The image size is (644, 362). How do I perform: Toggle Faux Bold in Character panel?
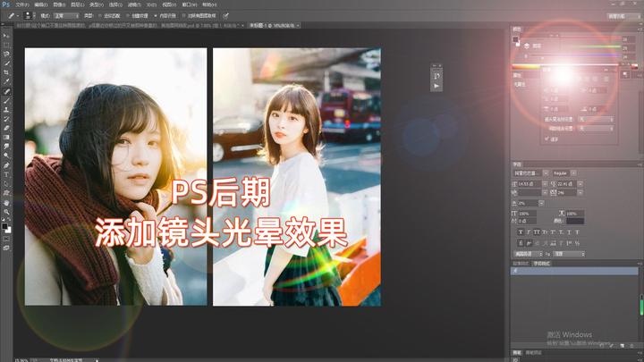pyautogui.click(x=521, y=232)
